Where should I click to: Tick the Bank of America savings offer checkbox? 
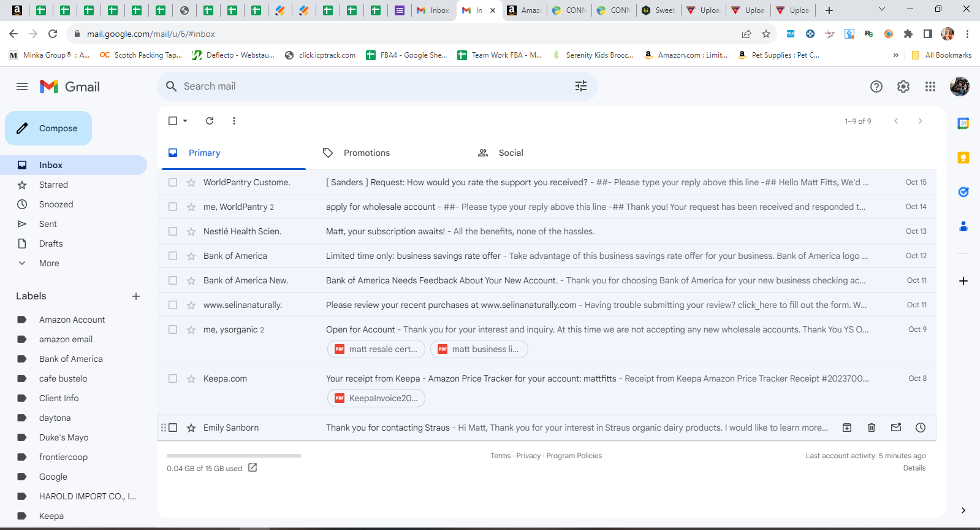(173, 256)
